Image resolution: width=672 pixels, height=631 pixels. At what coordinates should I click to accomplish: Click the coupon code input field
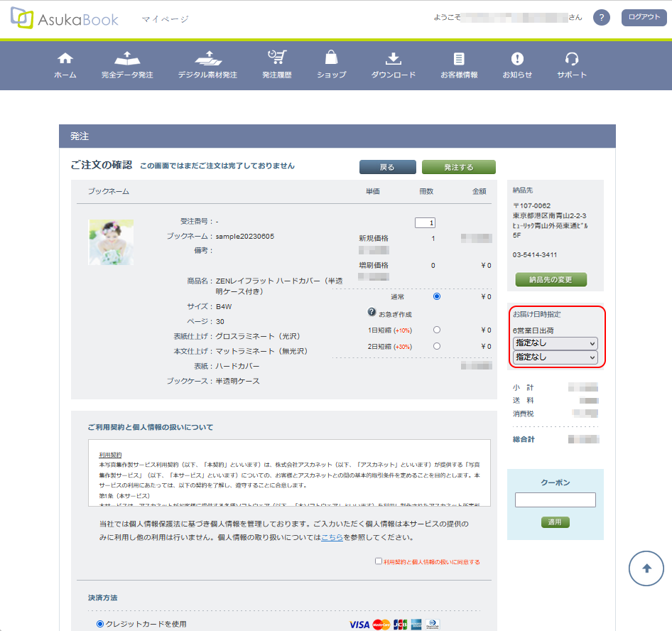pyautogui.click(x=555, y=500)
